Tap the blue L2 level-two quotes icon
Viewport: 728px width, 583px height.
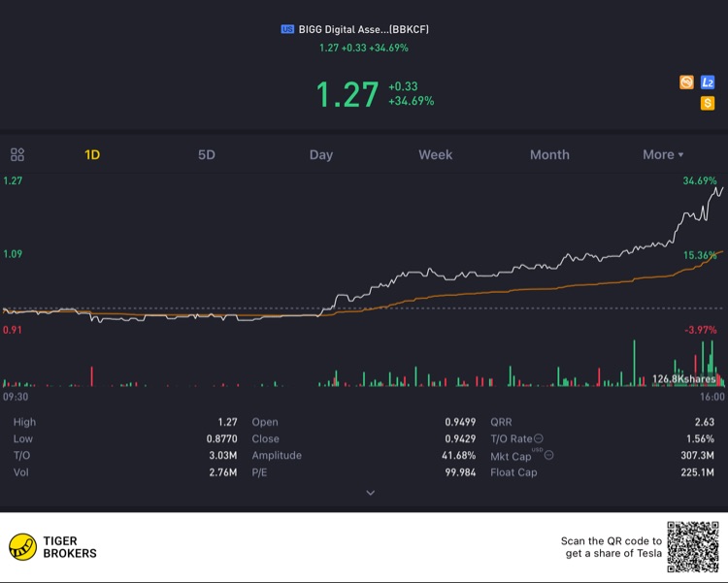pos(707,82)
